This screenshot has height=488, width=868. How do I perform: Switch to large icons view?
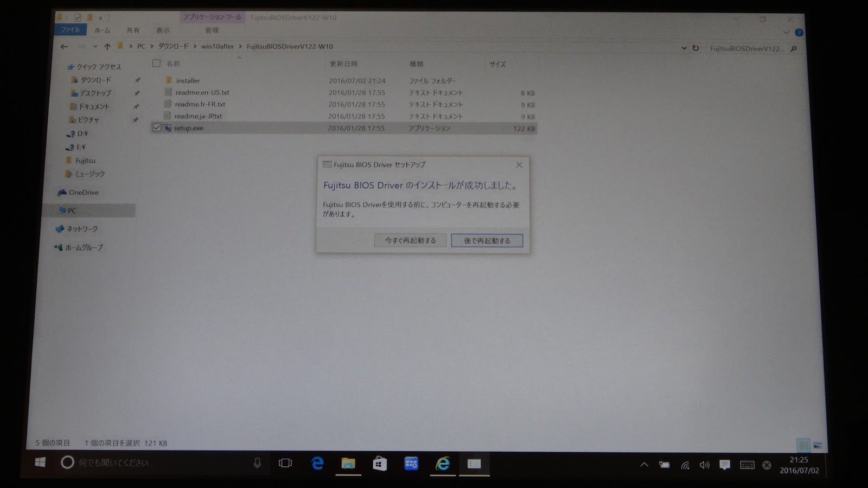coord(818,445)
